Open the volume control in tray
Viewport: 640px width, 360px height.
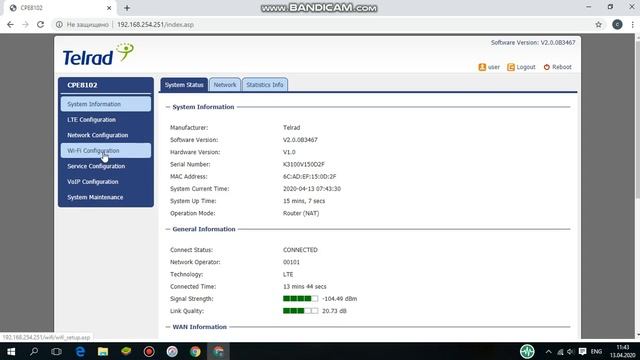pos(571,352)
